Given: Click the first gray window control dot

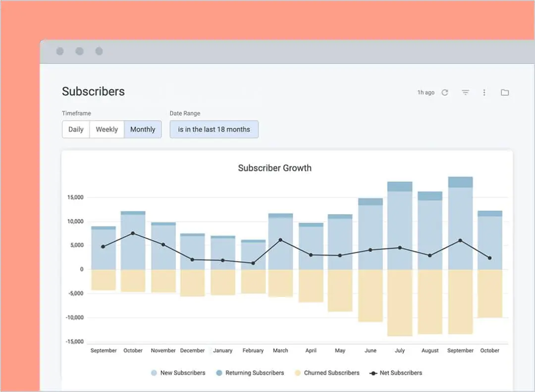Looking at the screenshot, I should point(60,51).
